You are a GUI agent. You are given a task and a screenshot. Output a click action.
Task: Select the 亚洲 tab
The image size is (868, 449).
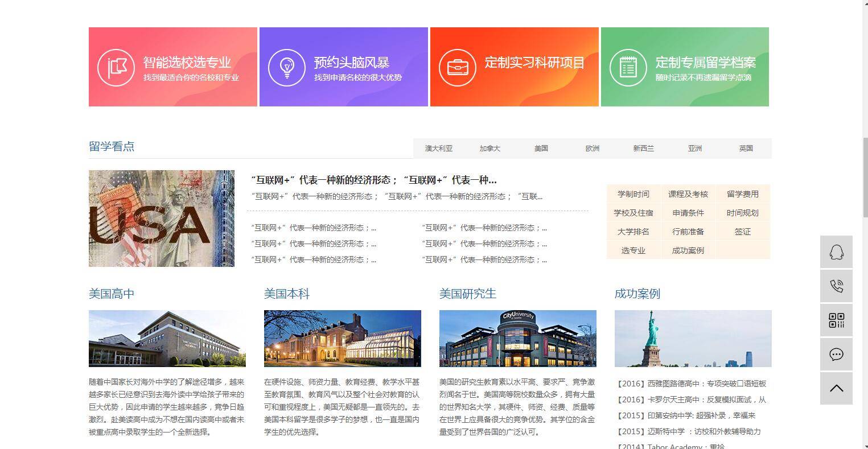pyautogui.click(x=695, y=149)
